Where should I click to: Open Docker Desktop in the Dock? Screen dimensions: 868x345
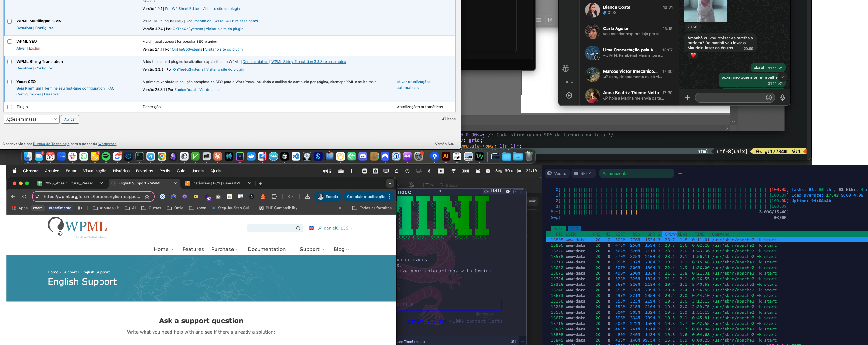251,156
